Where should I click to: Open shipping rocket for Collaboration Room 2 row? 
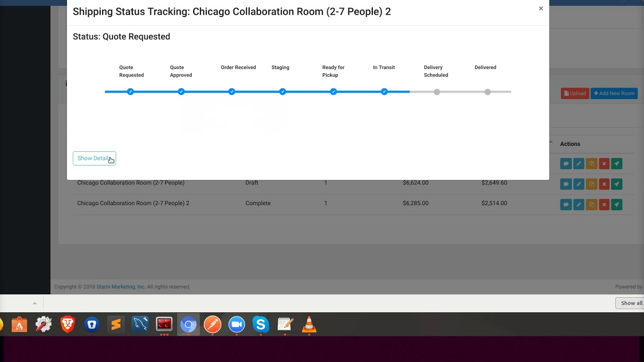pyautogui.click(x=617, y=205)
